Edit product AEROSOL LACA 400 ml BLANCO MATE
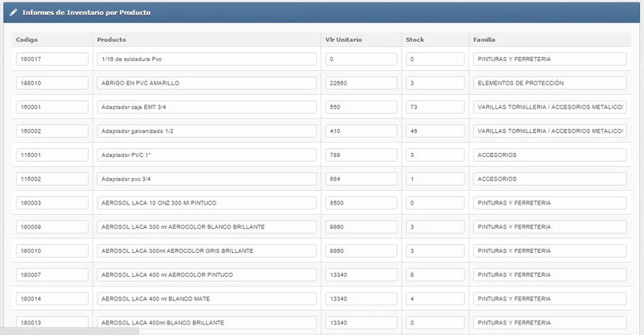This screenshot has height=335, width=644. tap(206, 299)
